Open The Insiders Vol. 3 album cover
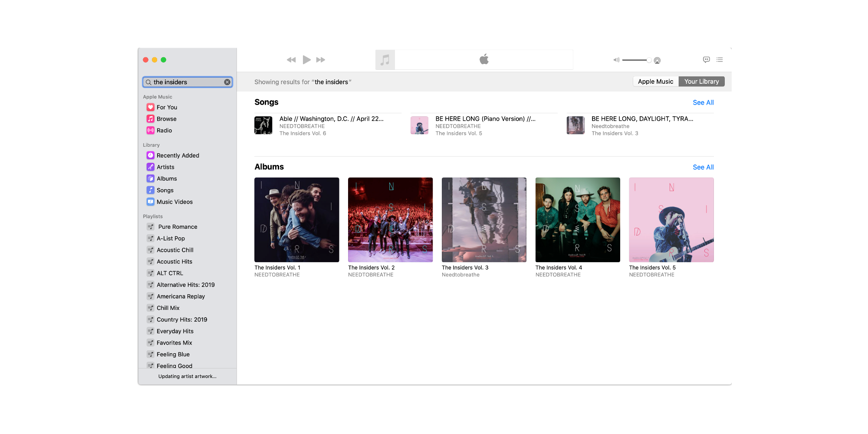Screen dimensions: 868x434 coord(484,220)
